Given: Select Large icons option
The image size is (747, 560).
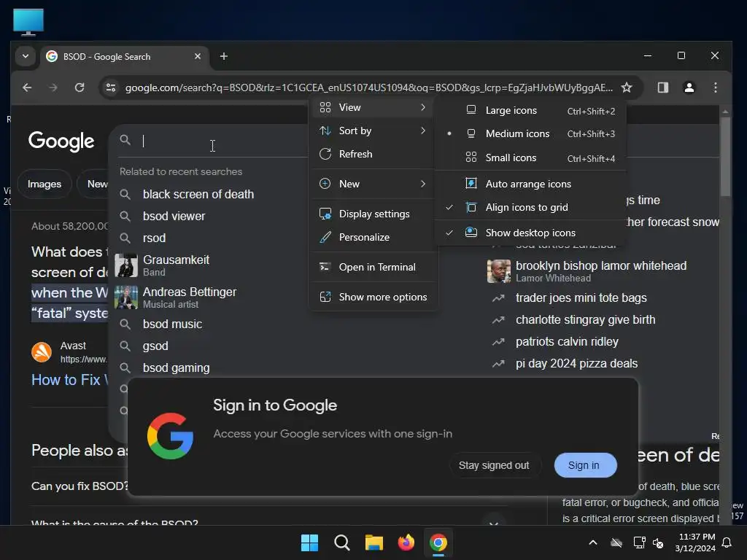Looking at the screenshot, I should [x=531, y=111].
